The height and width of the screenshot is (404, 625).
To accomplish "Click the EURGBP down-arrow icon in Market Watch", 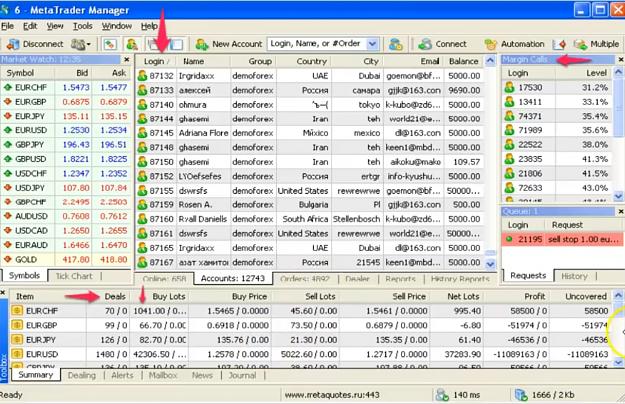I will coord(7,102).
